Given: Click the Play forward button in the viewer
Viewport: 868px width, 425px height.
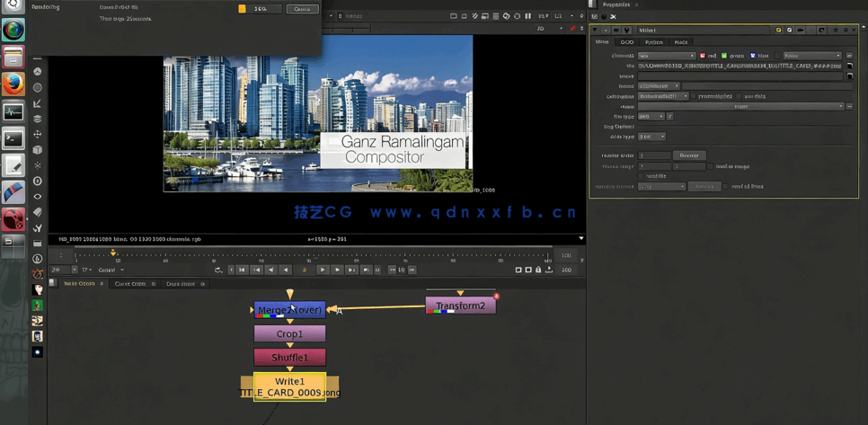Looking at the screenshot, I should click(x=323, y=270).
